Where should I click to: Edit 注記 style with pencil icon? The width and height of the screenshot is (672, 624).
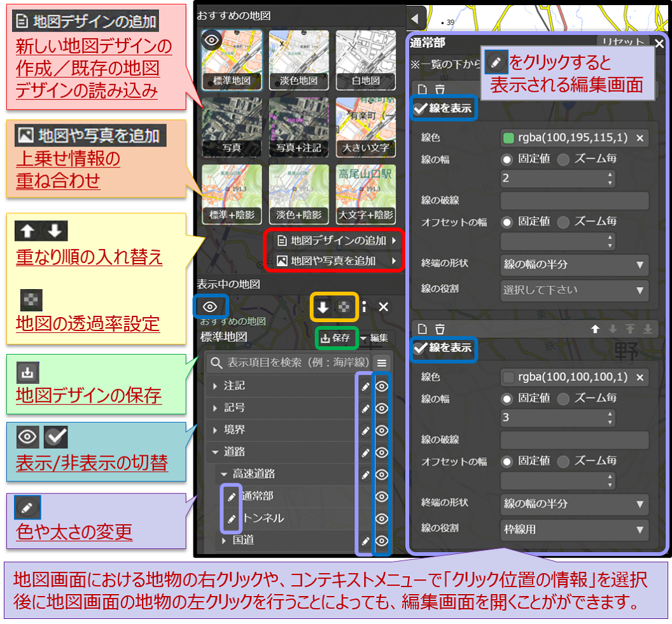(x=365, y=386)
